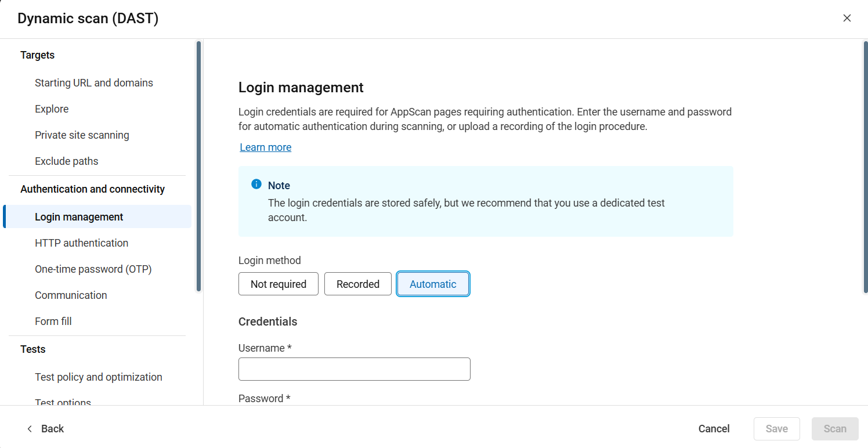Go to the Explore settings page
The height and width of the screenshot is (448, 868).
click(52, 109)
